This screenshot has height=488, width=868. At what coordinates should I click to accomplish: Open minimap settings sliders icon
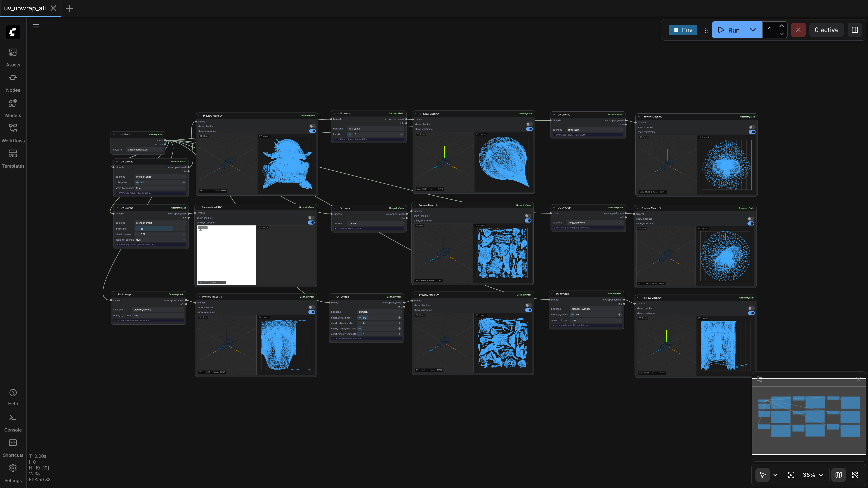[x=759, y=379]
